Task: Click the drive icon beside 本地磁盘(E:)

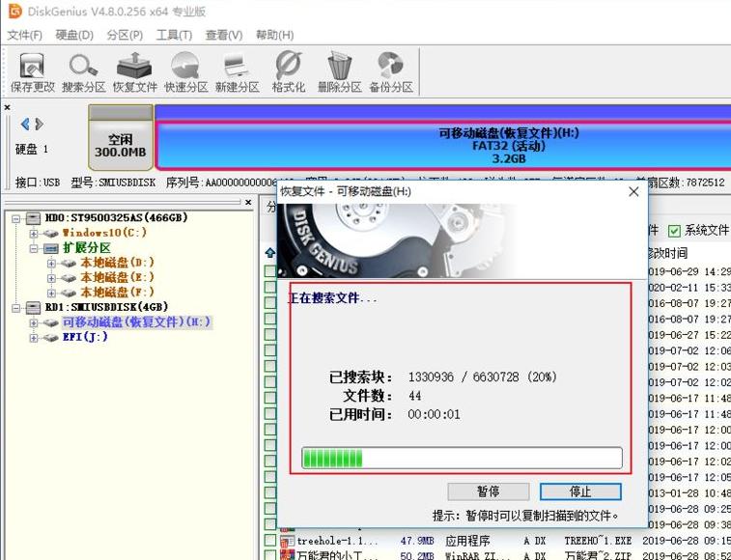Action: pyautogui.click(x=68, y=278)
